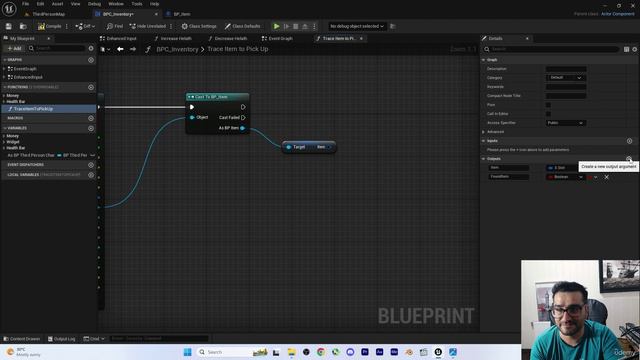Open Hide Unrelated options menu
640x360 pixels.
tap(171, 26)
